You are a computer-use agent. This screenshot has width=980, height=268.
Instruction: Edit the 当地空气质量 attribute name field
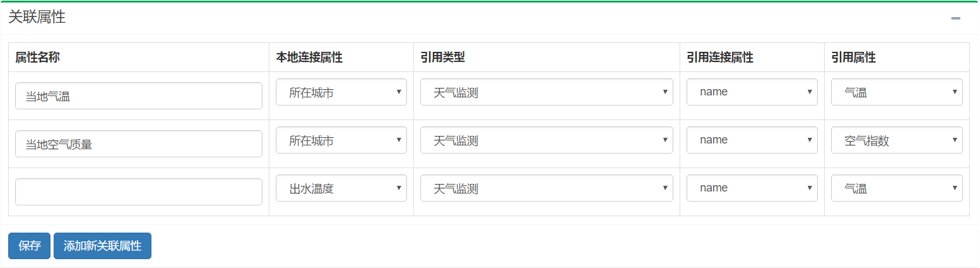point(139,144)
